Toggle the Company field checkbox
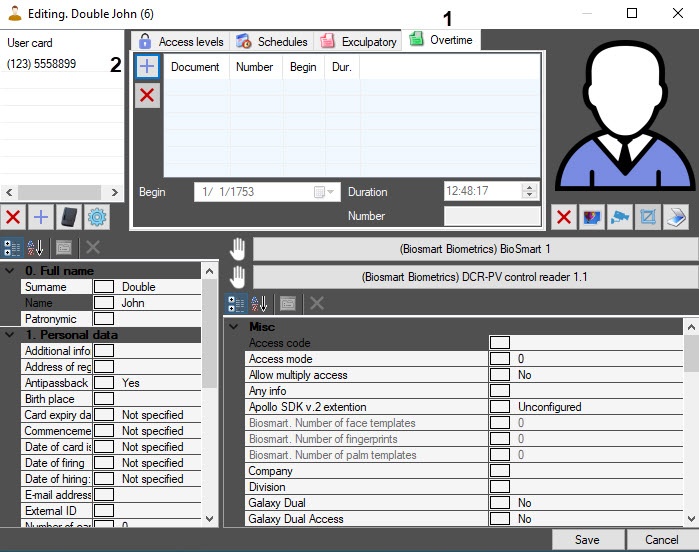Image resolution: width=699 pixels, height=552 pixels. (x=500, y=471)
